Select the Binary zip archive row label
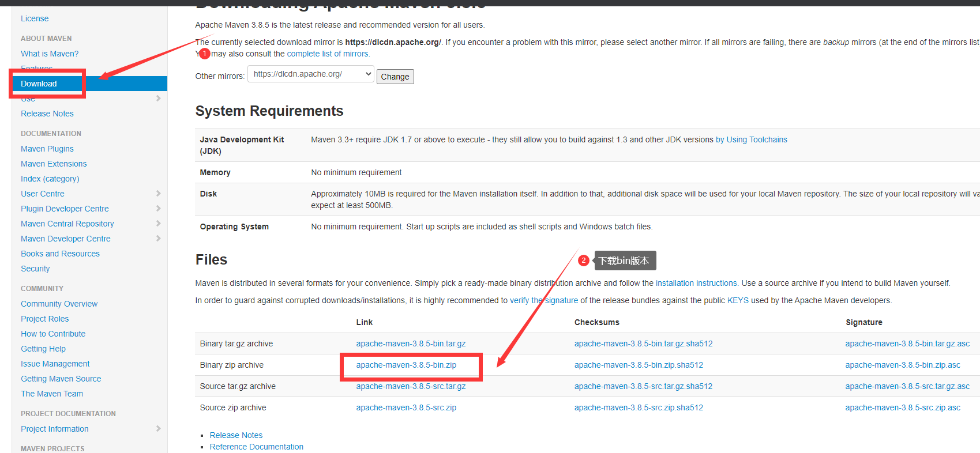This screenshot has height=453, width=980. 232,365
